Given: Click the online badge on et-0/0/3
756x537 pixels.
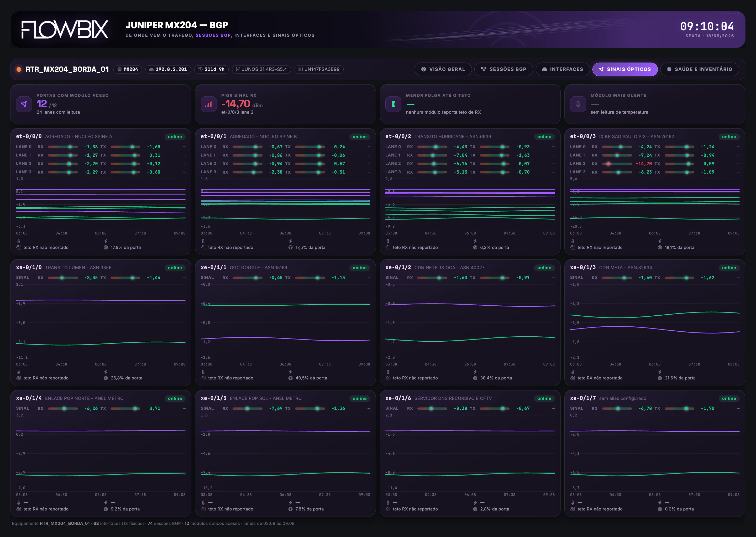Looking at the screenshot, I should point(729,137).
